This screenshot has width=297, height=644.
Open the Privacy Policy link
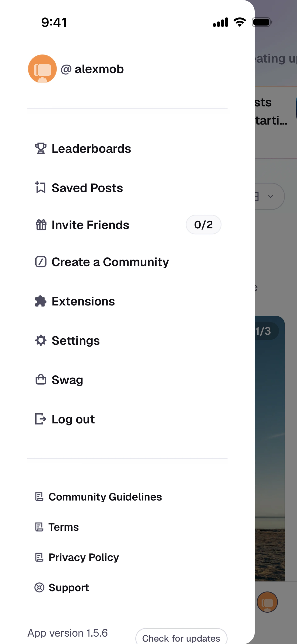[x=84, y=557]
